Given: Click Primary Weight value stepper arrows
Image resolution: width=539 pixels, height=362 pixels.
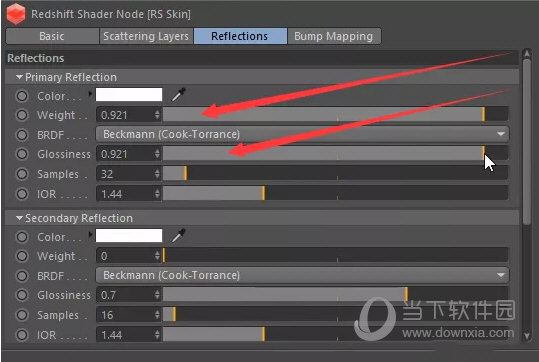Looking at the screenshot, I should [x=157, y=115].
